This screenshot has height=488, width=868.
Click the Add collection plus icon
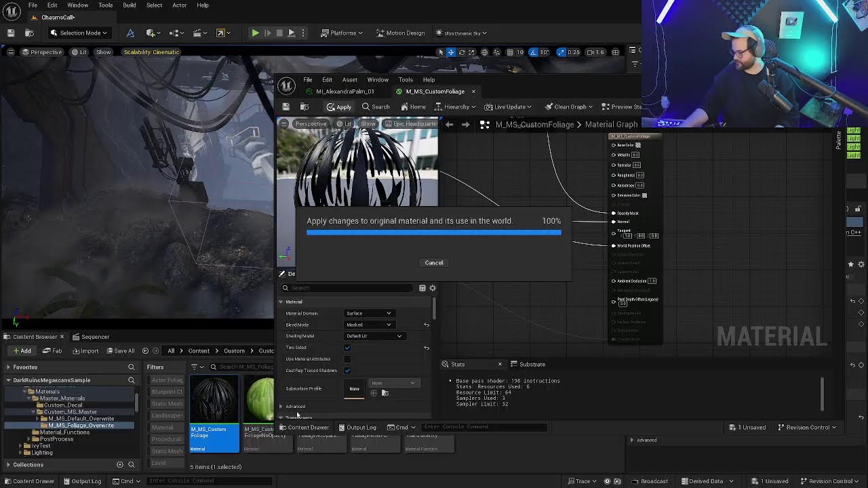click(x=120, y=464)
